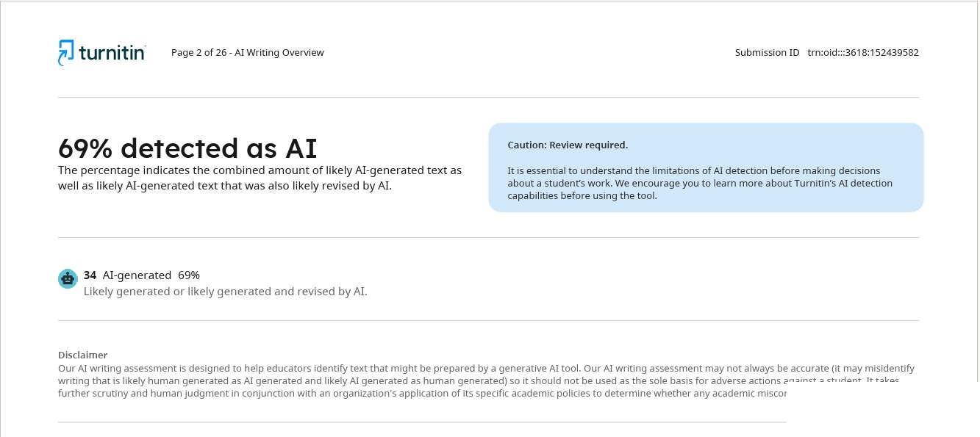The height and width of the screenshot is (437, 980).
Task: Click the "Likely generated or likely generated and revised" text
Action: tap(225, 292)
